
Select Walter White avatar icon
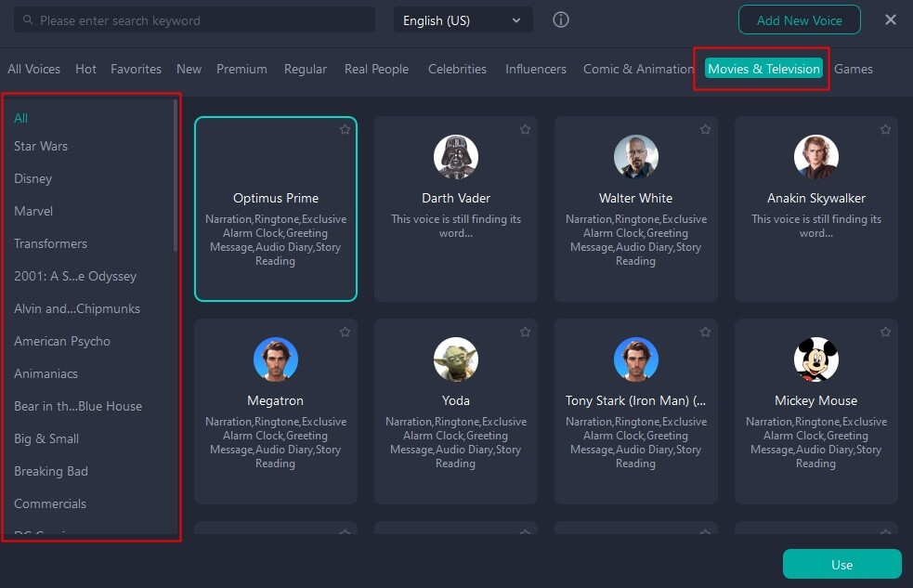pos(636,158)
